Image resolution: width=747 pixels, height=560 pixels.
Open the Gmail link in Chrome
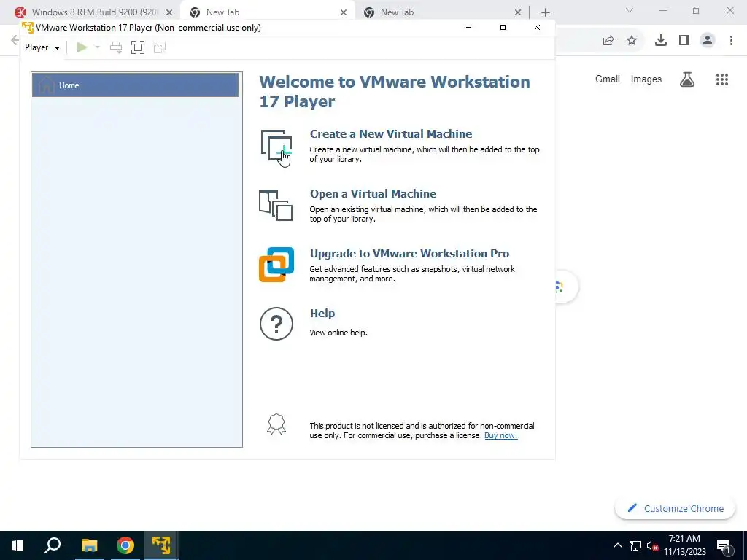coord(608,79)
